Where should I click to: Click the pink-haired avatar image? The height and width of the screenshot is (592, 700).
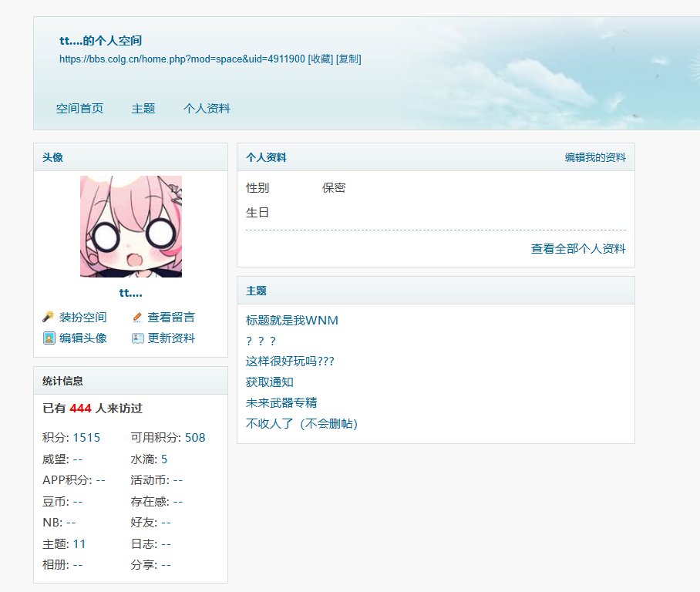(131, 227)
